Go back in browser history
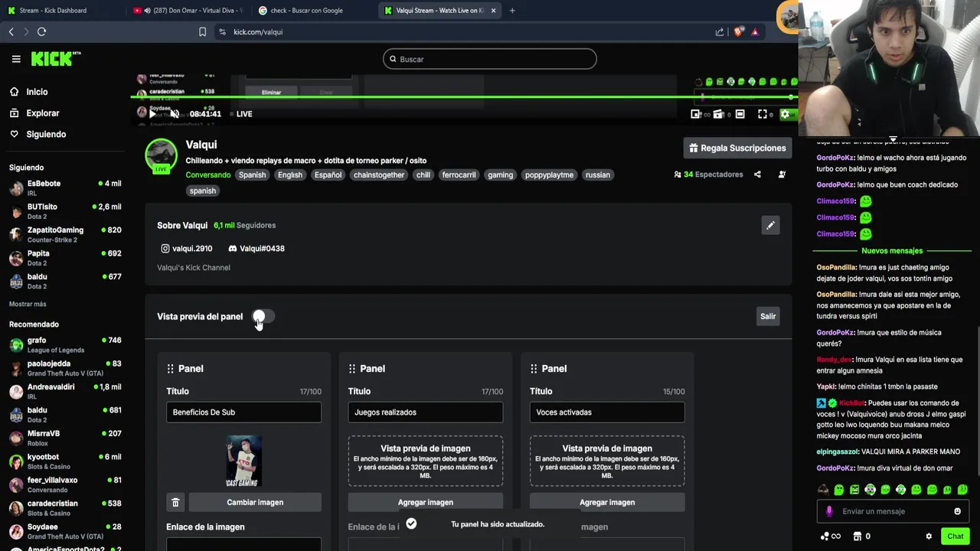Viewport: 980px width, 551px height. tap(11, 31)
